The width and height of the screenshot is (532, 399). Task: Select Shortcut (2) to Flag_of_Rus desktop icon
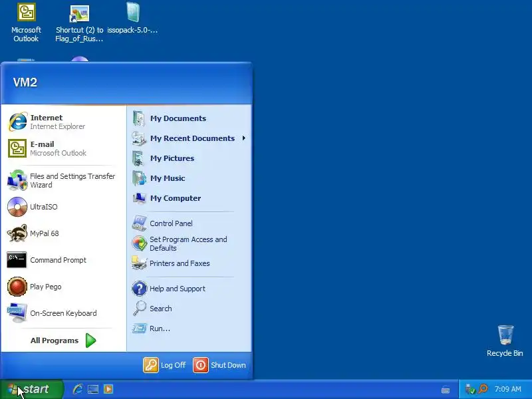coord(79,23)
